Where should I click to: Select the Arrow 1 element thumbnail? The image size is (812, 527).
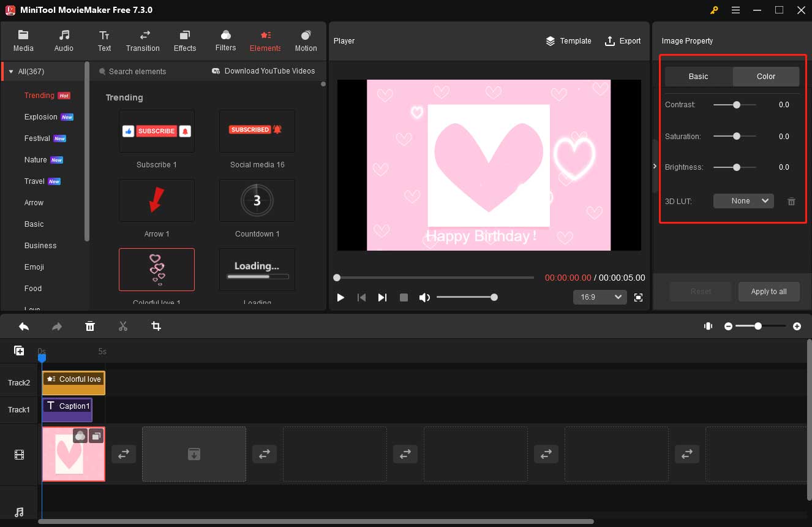[157, 200]
